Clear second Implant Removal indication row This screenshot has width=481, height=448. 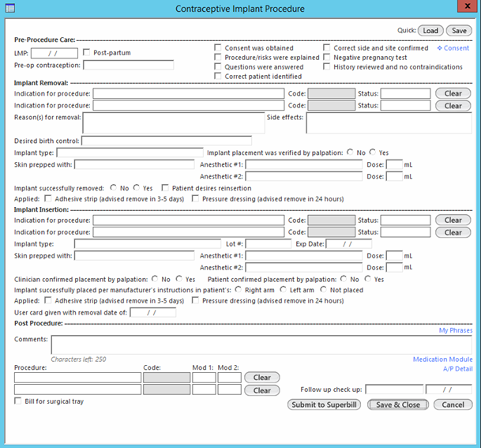click(453, 106)
